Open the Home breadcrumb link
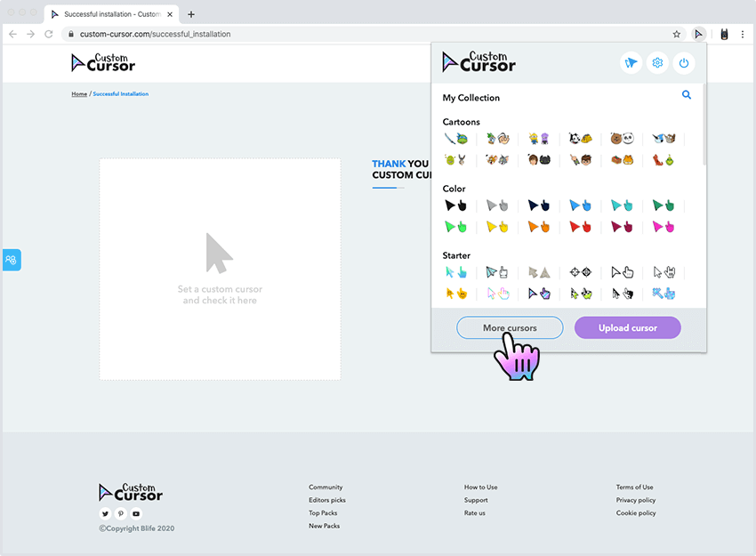This screenshot has width=756, height=556. pyautogui.click(x=79, y=94)
